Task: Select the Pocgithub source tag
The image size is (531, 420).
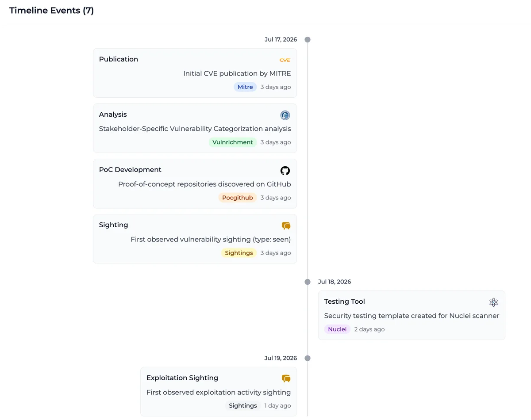Action: [238, 198]
